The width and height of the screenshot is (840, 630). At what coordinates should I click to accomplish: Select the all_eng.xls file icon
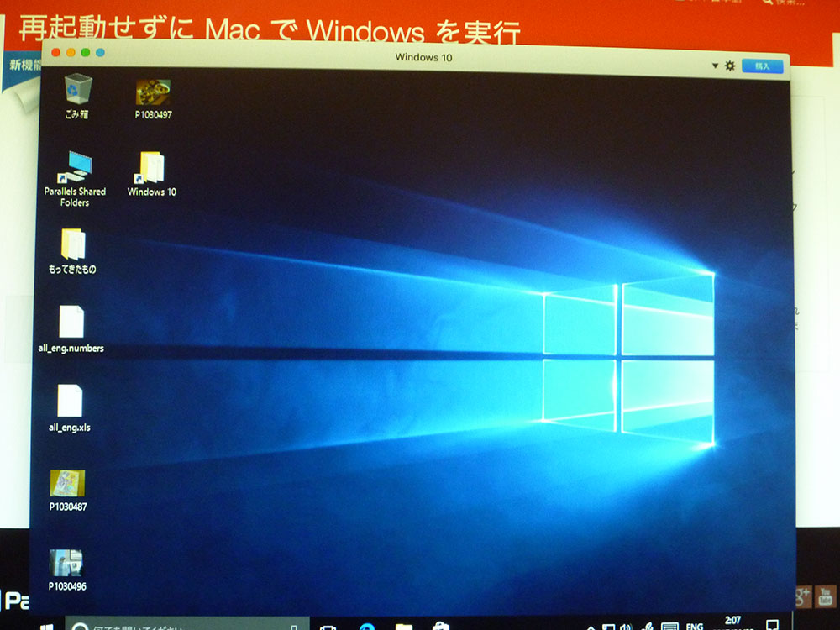pos(70,408)
